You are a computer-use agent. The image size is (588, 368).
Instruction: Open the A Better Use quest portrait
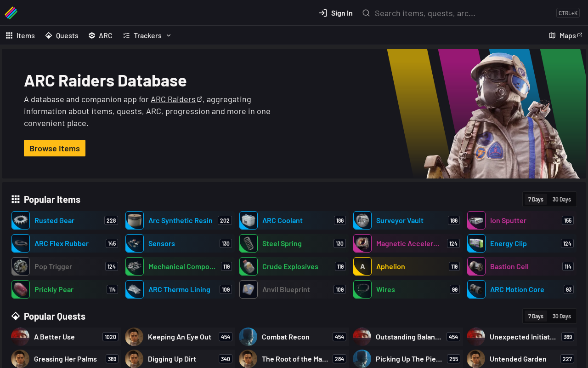[20, 337]
